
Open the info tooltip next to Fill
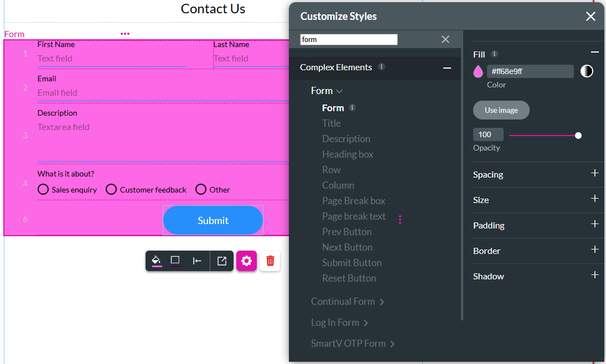(x=494, y=54)
